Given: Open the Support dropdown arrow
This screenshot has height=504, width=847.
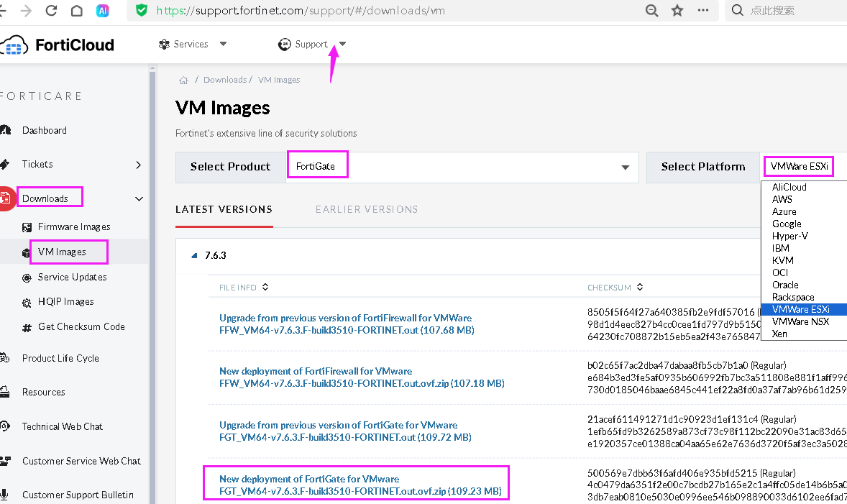Looking at the screenshot, I should (x=342, y=45).
